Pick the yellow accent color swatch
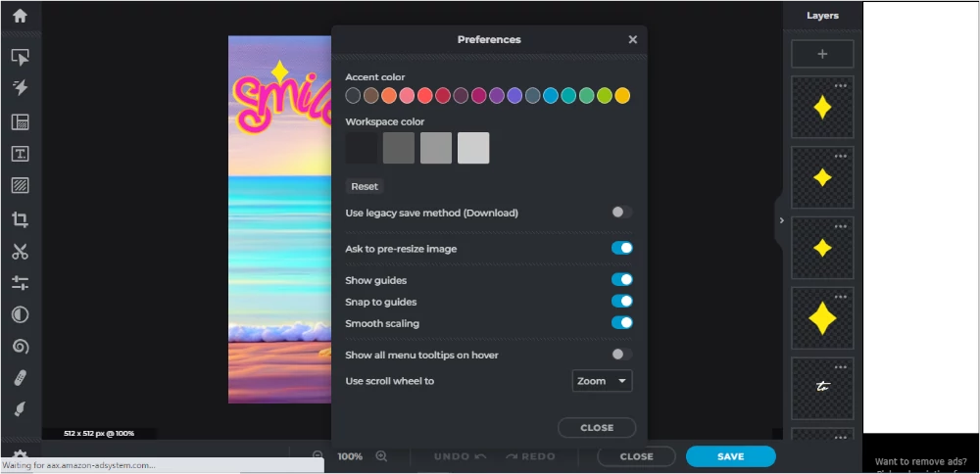This screenshot has width=980, height=474. (622, 96)
